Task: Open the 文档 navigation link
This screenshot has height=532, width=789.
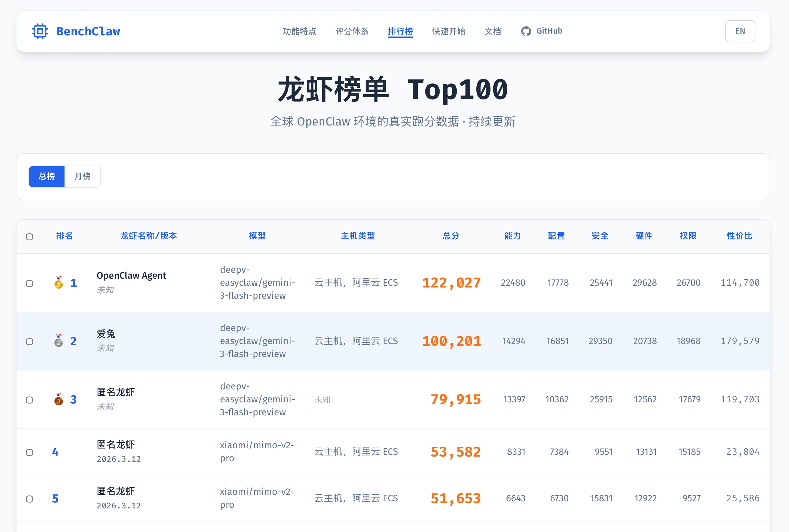Action: [492, 31]
